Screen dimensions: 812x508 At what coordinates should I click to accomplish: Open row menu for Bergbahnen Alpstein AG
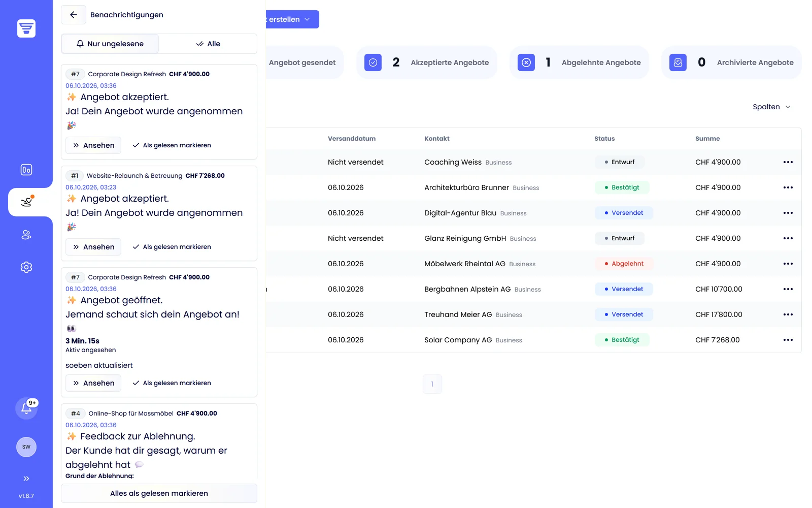point(788,289)
